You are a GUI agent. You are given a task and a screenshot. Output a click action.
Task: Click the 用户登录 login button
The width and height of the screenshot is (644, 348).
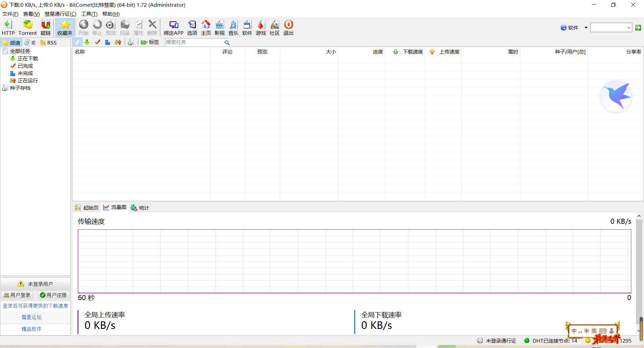pos(17,295)
